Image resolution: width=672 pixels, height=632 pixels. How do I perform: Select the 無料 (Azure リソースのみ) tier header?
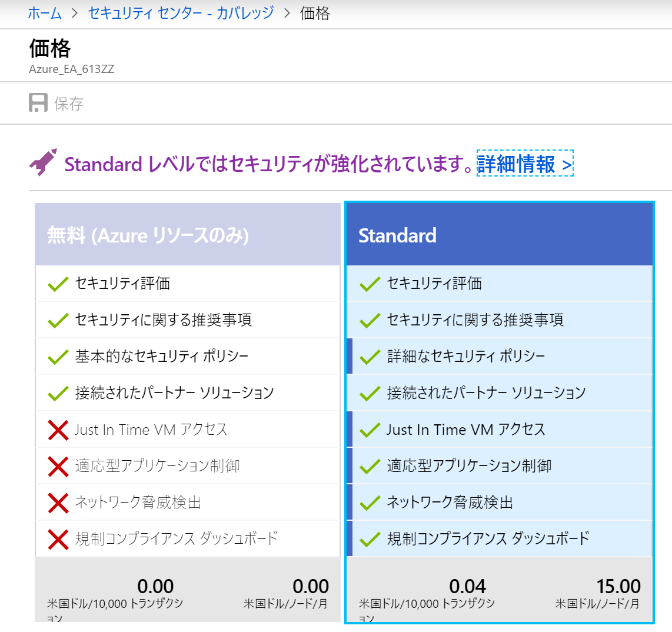point(188,235)
